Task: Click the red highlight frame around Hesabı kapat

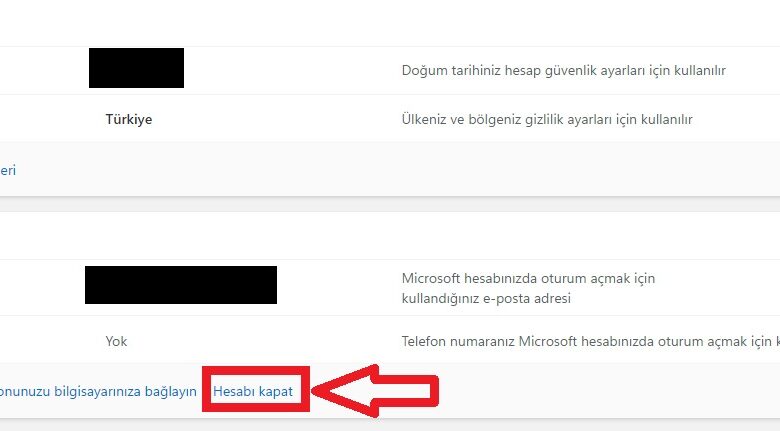Action: pyautogui.click(x=256, y=389)
